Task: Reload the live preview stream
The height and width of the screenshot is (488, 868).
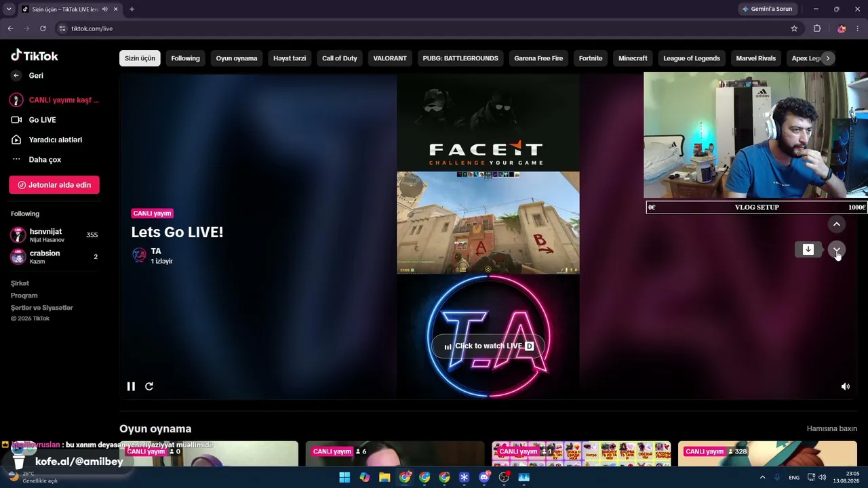Action: (x=149, y=386)
